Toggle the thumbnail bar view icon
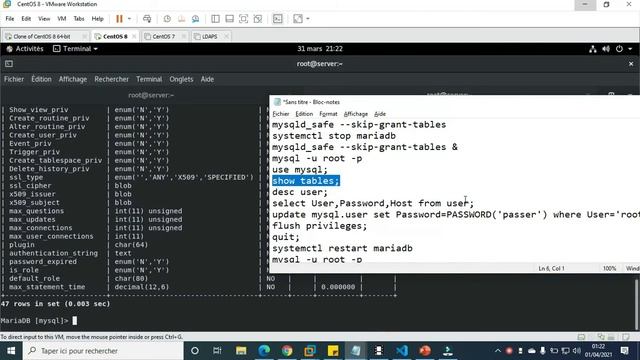 [x=229, y=19]
